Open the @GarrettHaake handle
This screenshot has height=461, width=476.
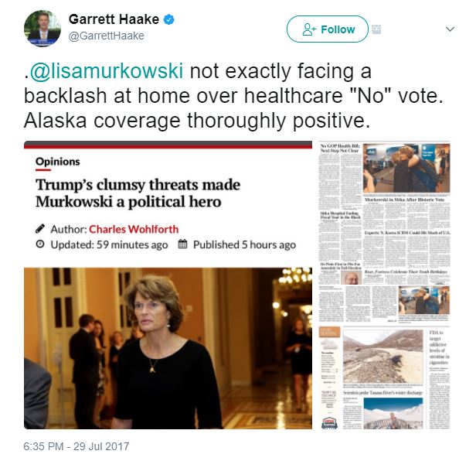107,36
